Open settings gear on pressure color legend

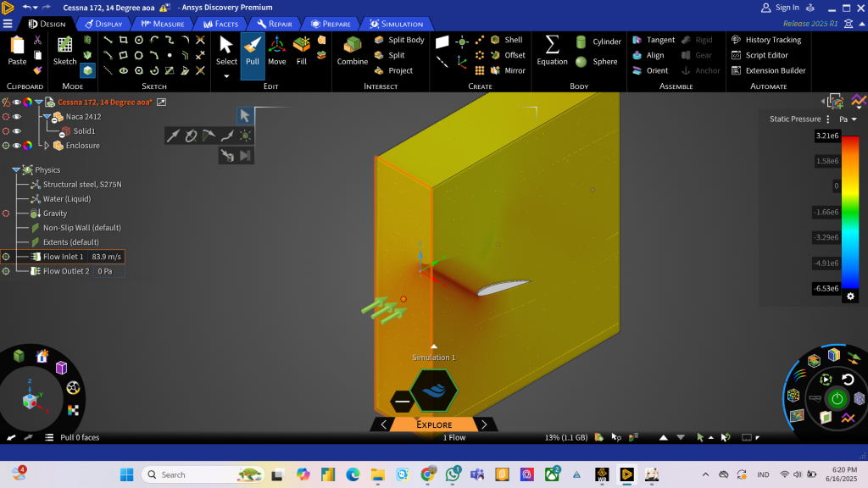851,297
